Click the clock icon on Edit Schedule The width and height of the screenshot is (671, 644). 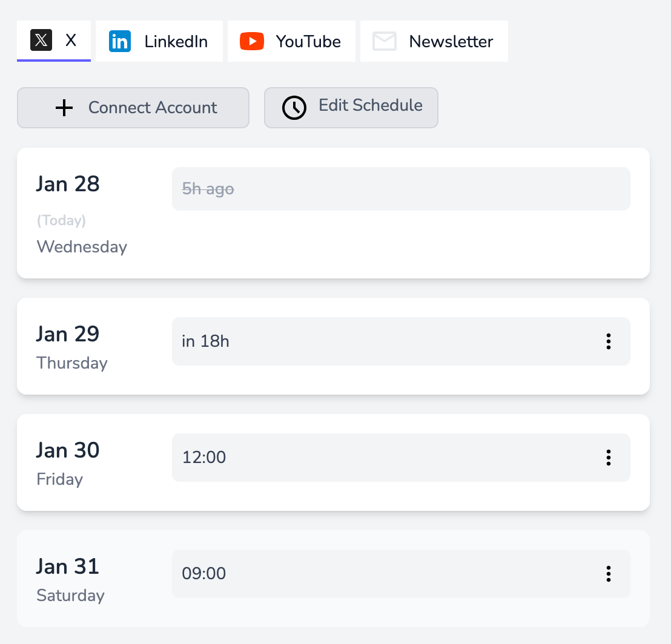click(x=294, y=108)
